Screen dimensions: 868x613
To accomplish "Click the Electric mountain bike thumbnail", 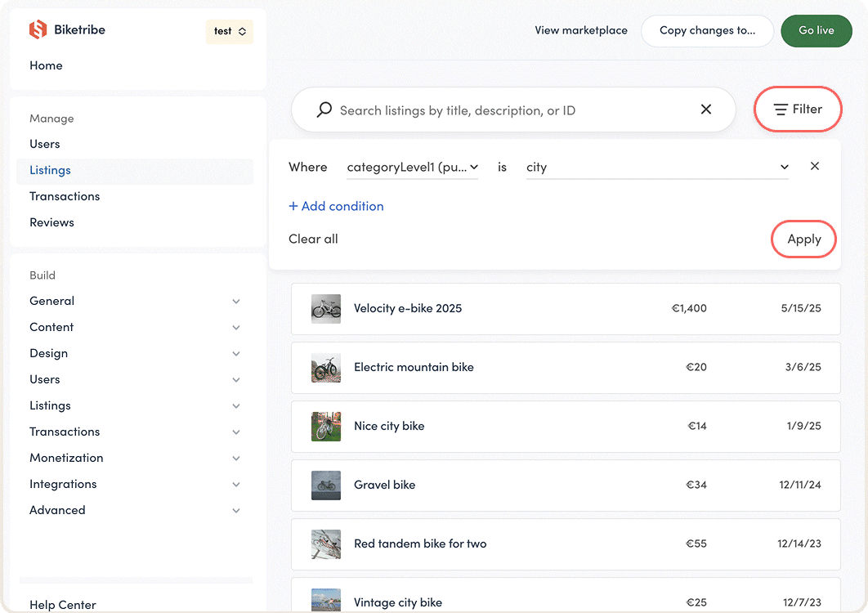I will pos(326,368).
